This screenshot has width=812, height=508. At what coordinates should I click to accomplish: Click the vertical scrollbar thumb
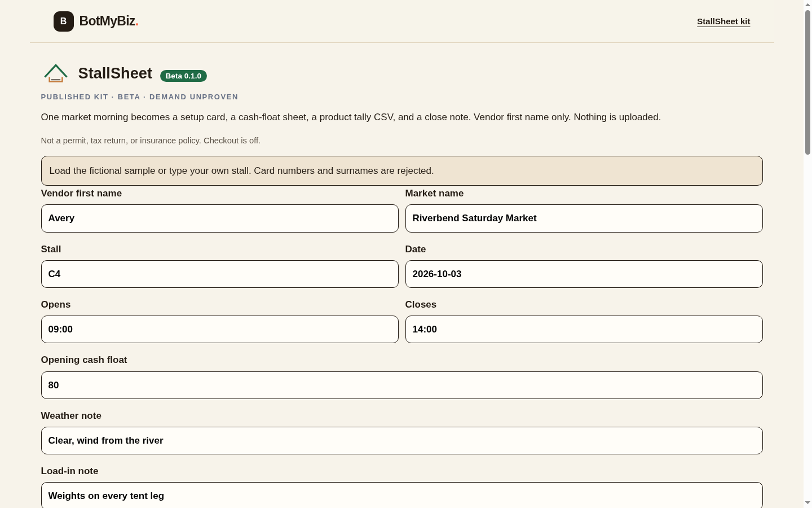click(807, 82)
